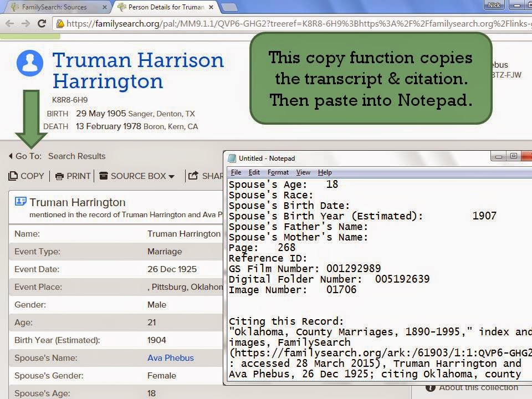Screen dimensions: 532x399
Task: Click the security padlock icon in the address bar
Action: [60, 23]
